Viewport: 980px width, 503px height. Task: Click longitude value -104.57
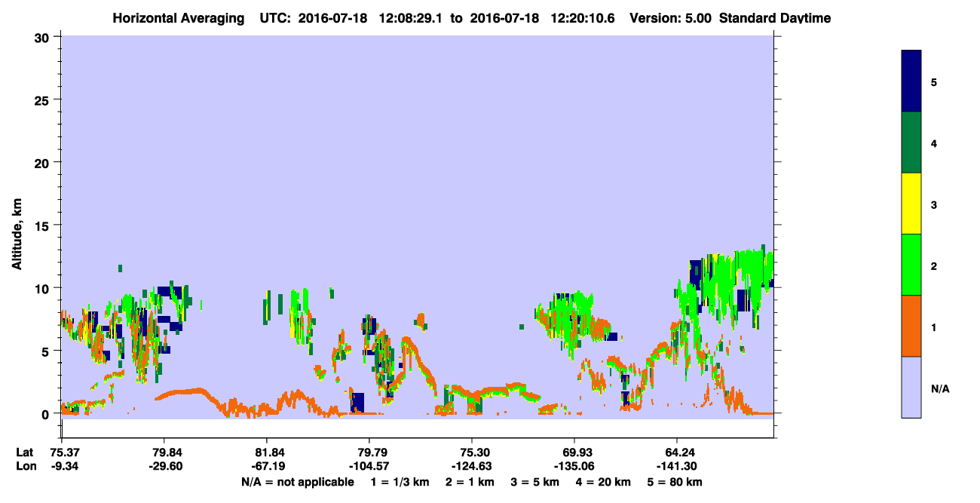tap(369, 466)
